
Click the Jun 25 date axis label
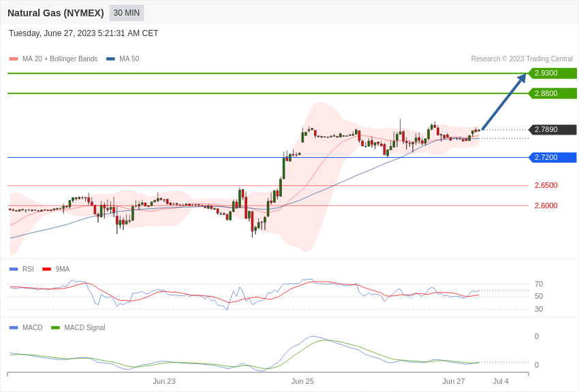302,381
